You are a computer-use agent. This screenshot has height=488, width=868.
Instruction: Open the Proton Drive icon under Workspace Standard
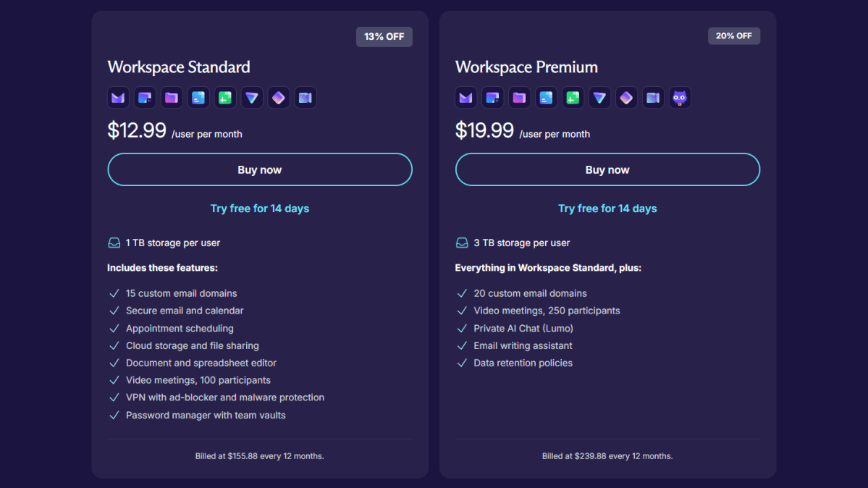(x=172, y=97)
